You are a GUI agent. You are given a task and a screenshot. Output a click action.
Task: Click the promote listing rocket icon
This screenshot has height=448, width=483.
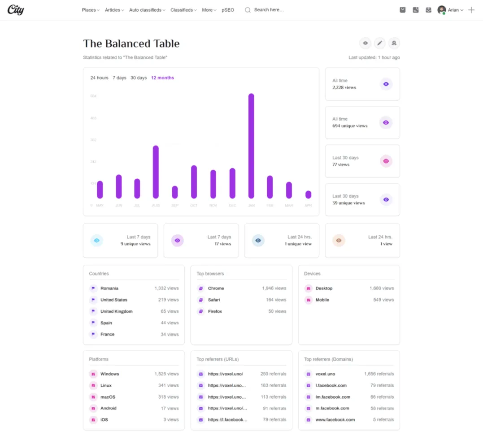pyautogui.click(x=394, y=43)
